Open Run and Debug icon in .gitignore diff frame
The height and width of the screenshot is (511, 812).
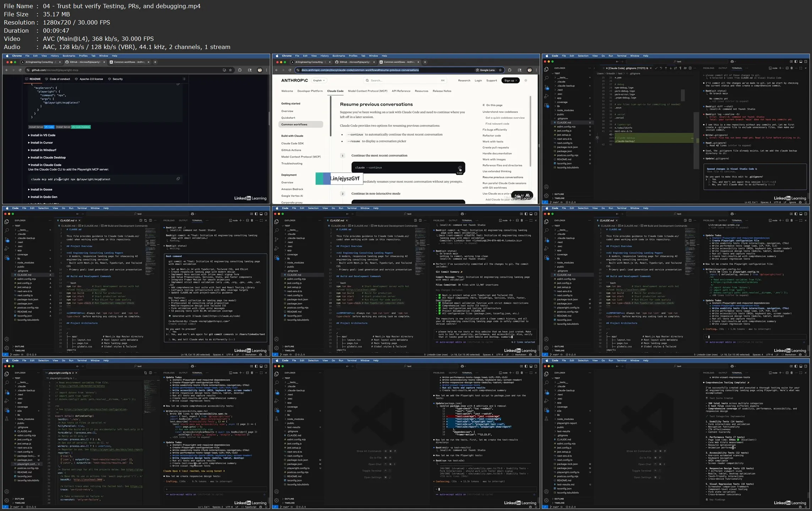(x=546, y=96)
